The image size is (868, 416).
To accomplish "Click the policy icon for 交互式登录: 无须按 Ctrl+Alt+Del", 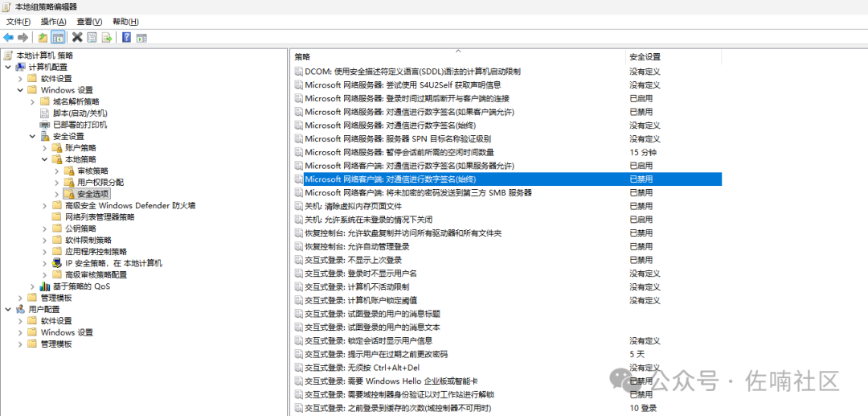I will point(298,367).
